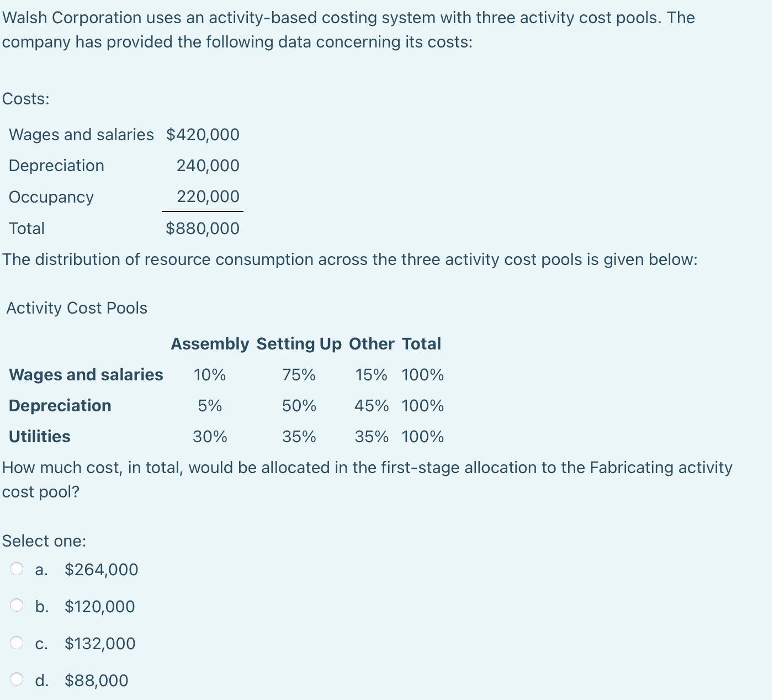Click the radio circle next to option b
This screenshot has width=774, height=700.
click(17, 606)
